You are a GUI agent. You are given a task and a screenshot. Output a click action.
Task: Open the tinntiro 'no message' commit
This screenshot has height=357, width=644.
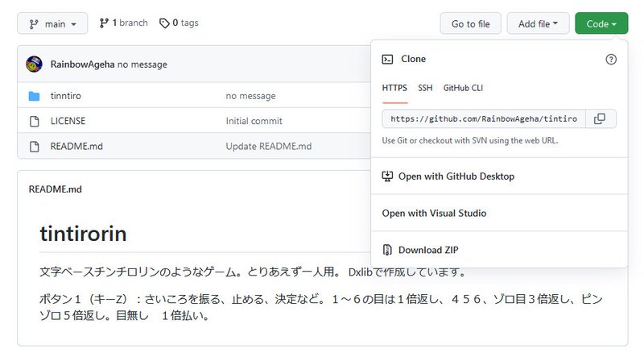(x=250, y=96)
